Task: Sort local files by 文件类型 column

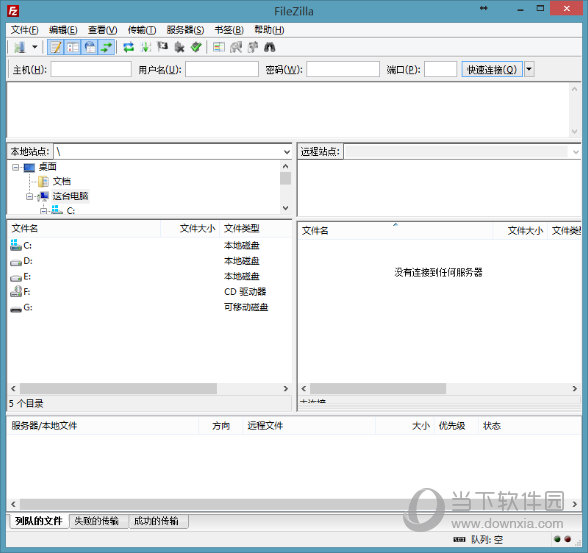Action: [255, 228]
